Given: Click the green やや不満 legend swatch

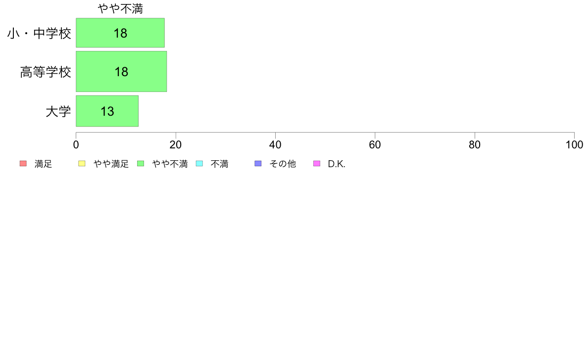Looking at the screenshot, I should pyautogui.click(x=141, y=163).
